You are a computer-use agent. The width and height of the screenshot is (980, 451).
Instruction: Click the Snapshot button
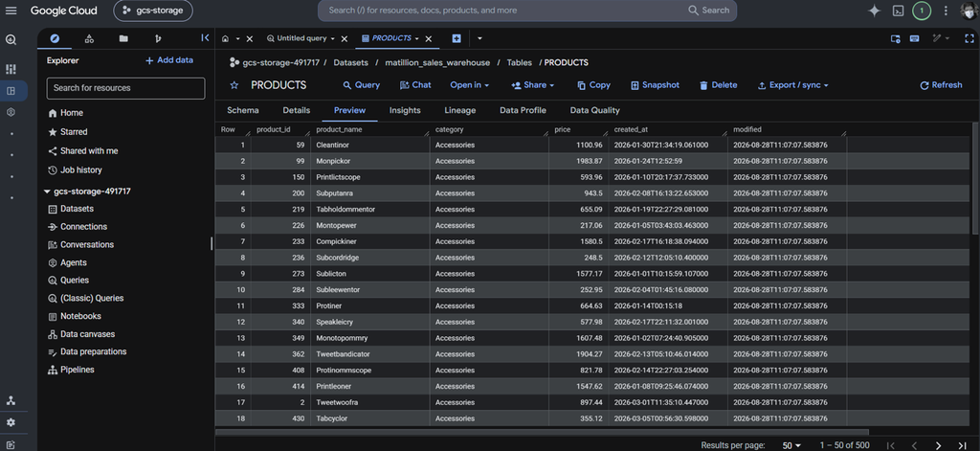[x=655, y=85]
